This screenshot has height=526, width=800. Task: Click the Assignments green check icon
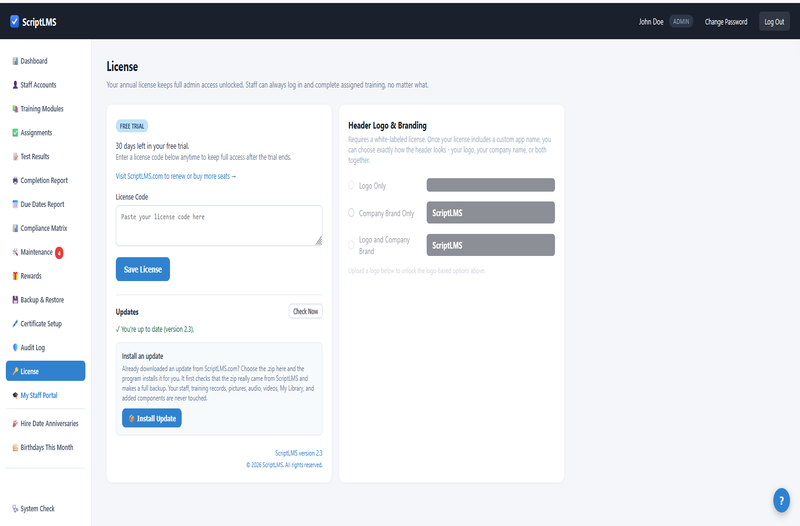click(x=15, y=133)
